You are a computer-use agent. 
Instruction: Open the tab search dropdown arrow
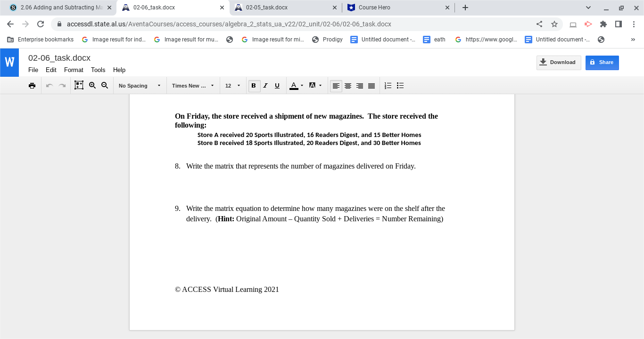click(x=588, y=8)
